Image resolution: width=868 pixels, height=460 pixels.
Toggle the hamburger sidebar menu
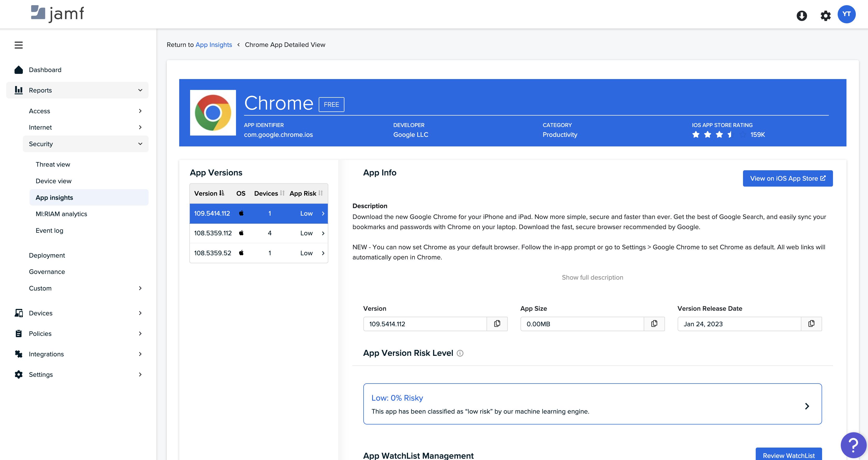pos(18,45)
